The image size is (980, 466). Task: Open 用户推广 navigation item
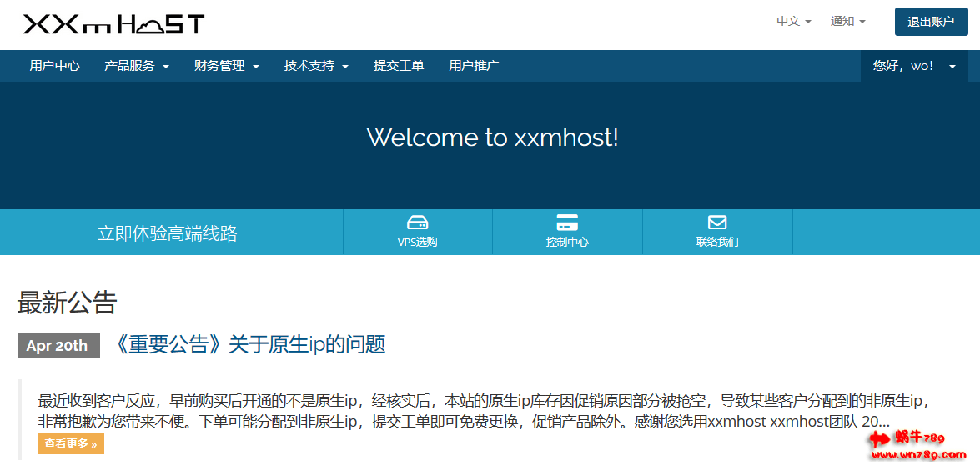474,66
